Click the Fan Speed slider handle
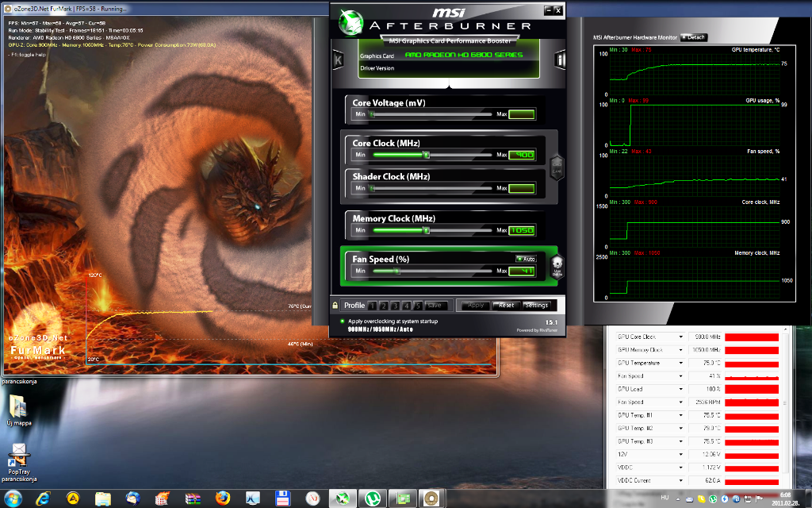The image size is (812, 508). (396, 271)
